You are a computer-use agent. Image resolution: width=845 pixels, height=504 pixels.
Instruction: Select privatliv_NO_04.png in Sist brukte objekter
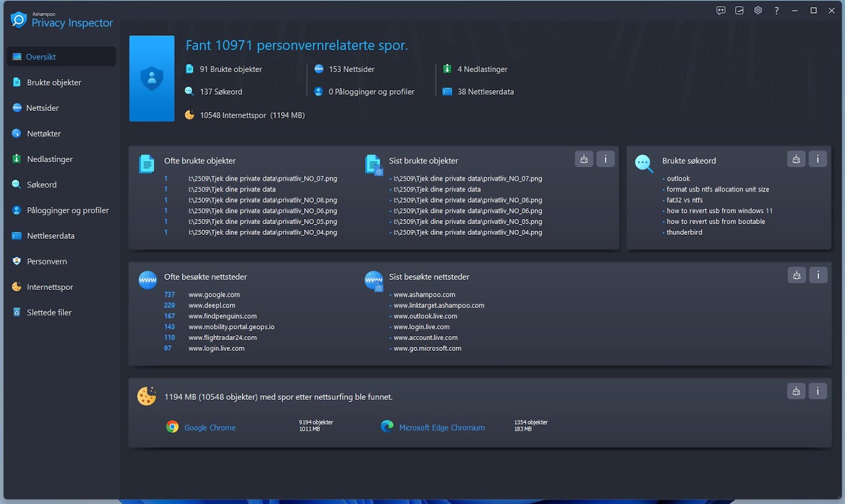[x=468, y=232]
